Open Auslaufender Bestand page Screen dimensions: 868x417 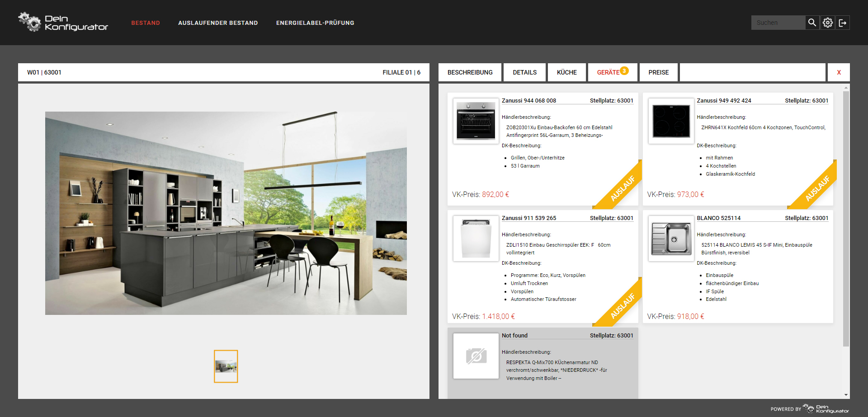[218, 23]
